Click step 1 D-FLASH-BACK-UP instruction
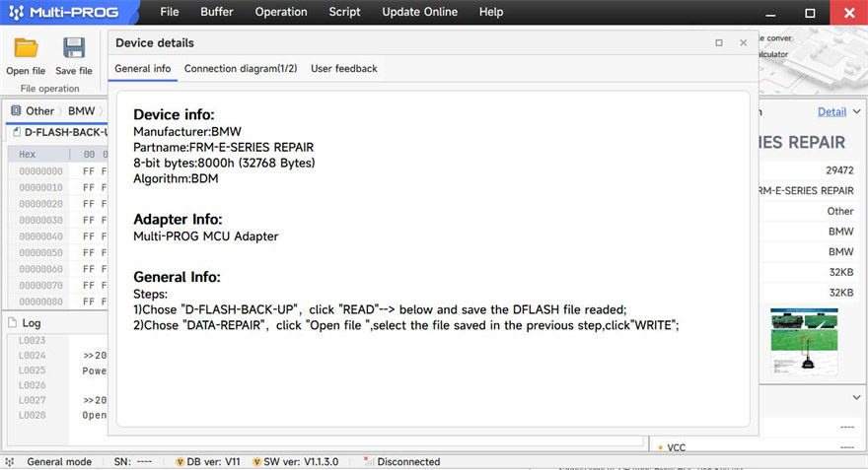The image size is (868, 470). (380, 309)
